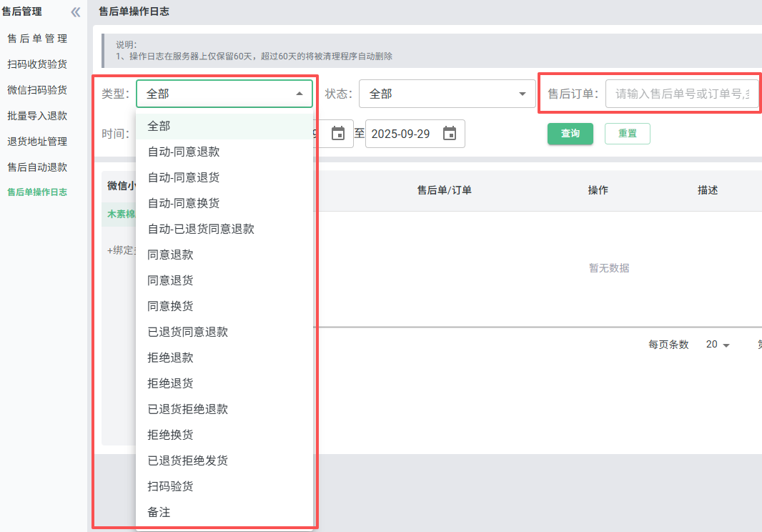Screen dimensions: 762x532
Task: Select 同意换货 option
Action: (x=170, y=306)
